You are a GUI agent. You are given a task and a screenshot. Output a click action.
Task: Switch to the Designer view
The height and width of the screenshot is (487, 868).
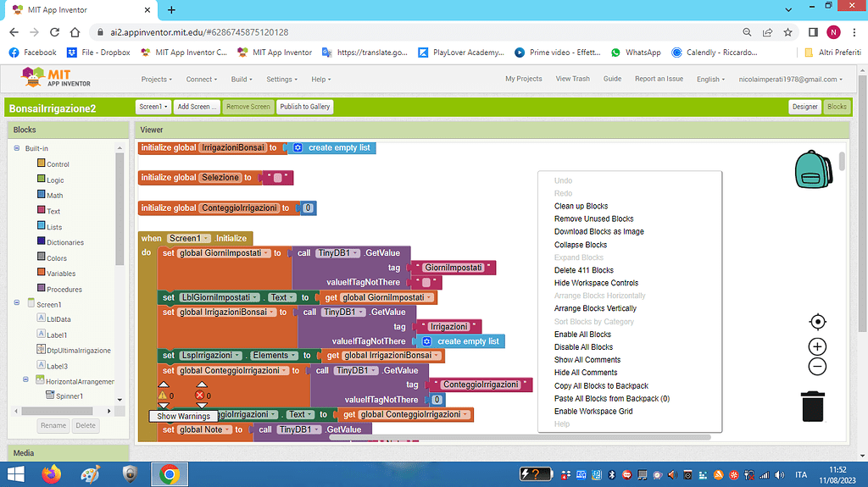point(804,107)
